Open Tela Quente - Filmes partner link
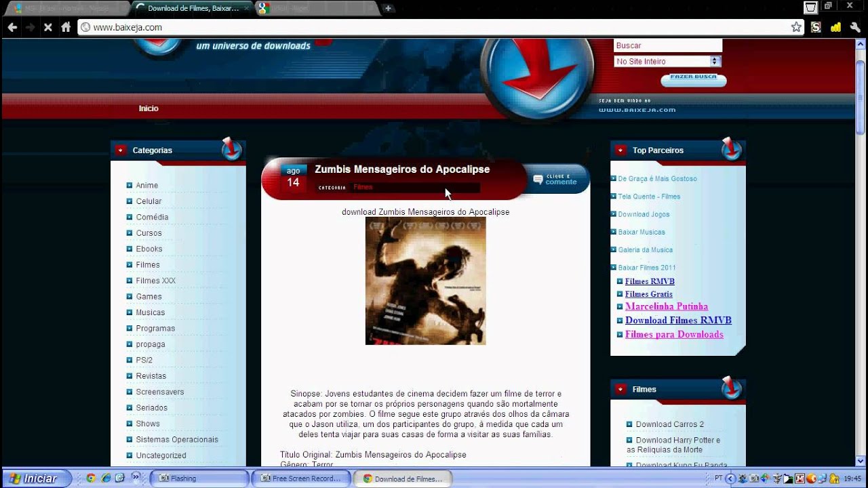868x488 pixels. click(x=649, y=197)
